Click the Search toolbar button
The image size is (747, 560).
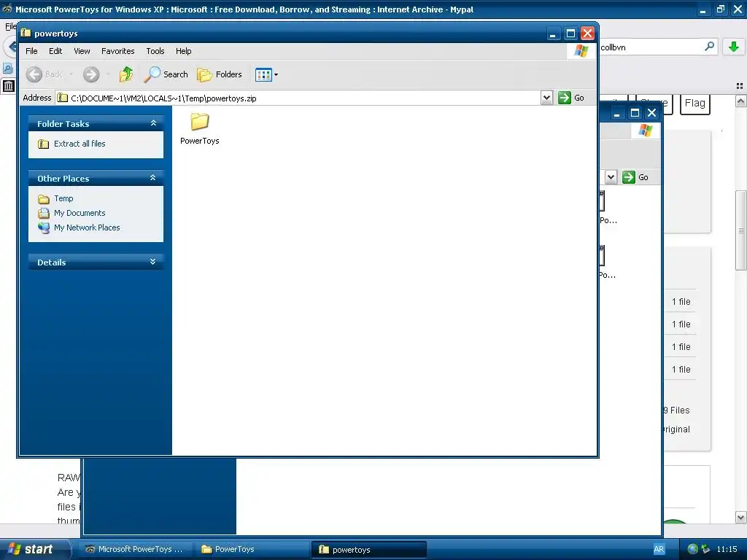pos(166,74)
